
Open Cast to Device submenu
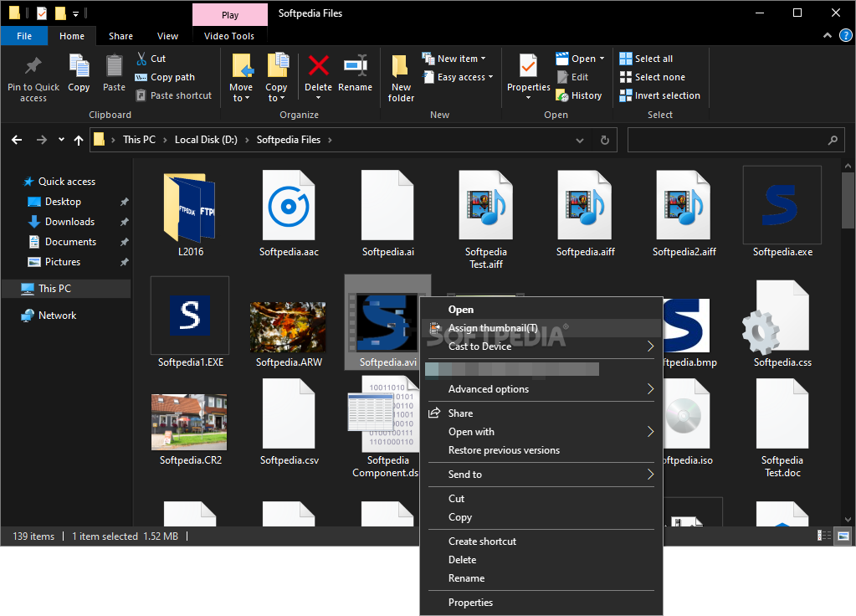[x=541, y=346]
